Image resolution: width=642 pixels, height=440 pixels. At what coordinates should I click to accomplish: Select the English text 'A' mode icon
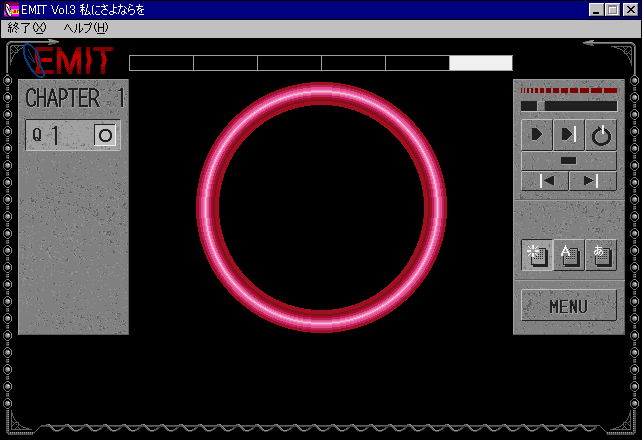point(569,255)
